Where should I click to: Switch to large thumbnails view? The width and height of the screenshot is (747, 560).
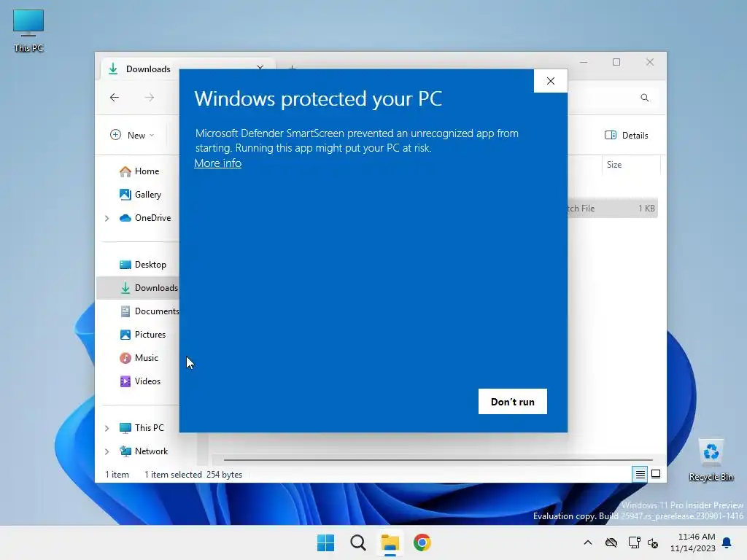click(x=656, y=474)
